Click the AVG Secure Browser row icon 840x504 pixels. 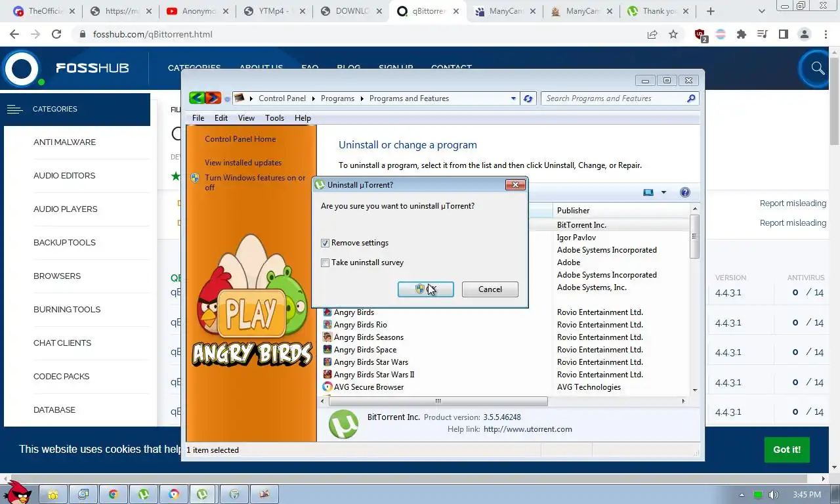[x=327, y=387]
